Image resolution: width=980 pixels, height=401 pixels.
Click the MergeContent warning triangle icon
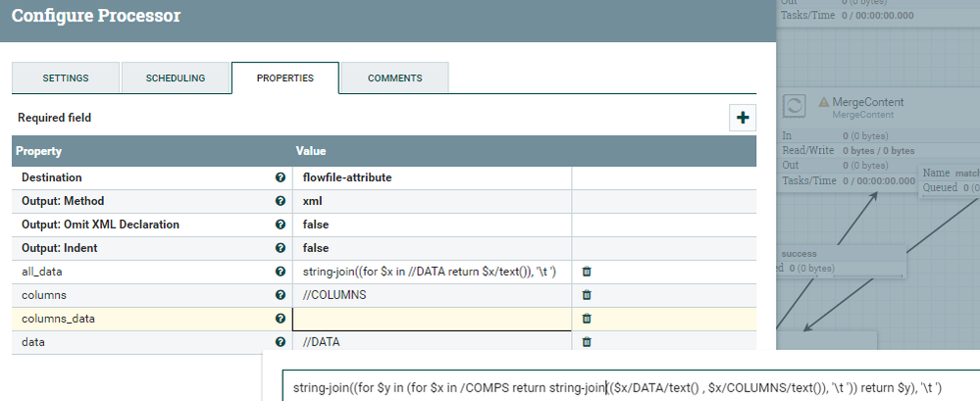(824, 102)
